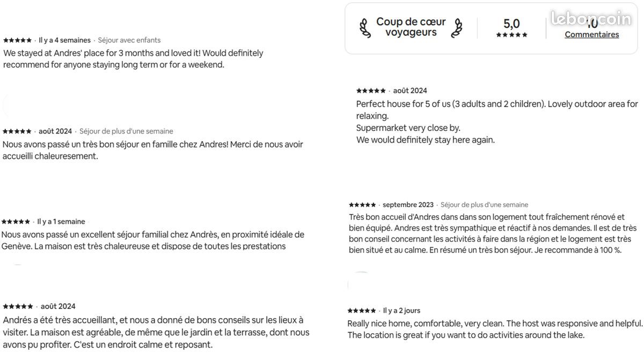Click the five stars under the 5,0 rating

[511, 35]
